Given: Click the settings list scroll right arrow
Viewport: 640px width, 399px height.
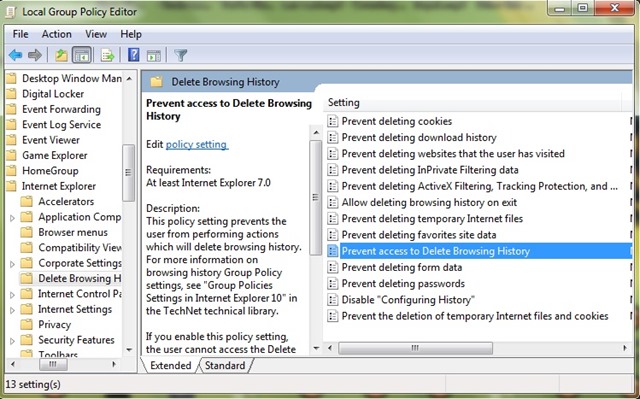Looking at the screenshot, I should pos(625,348).
